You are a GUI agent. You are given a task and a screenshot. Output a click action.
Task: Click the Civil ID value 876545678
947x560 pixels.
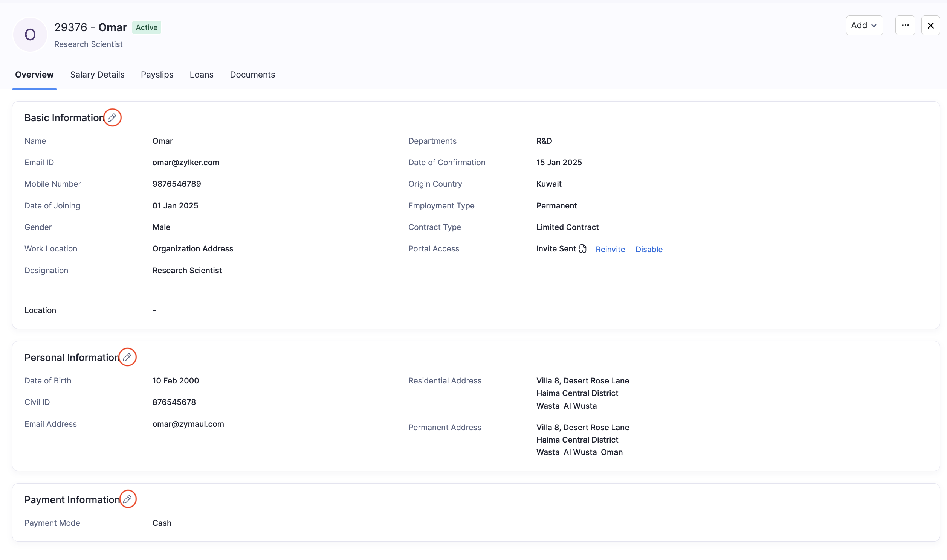[x=174, y=402]
